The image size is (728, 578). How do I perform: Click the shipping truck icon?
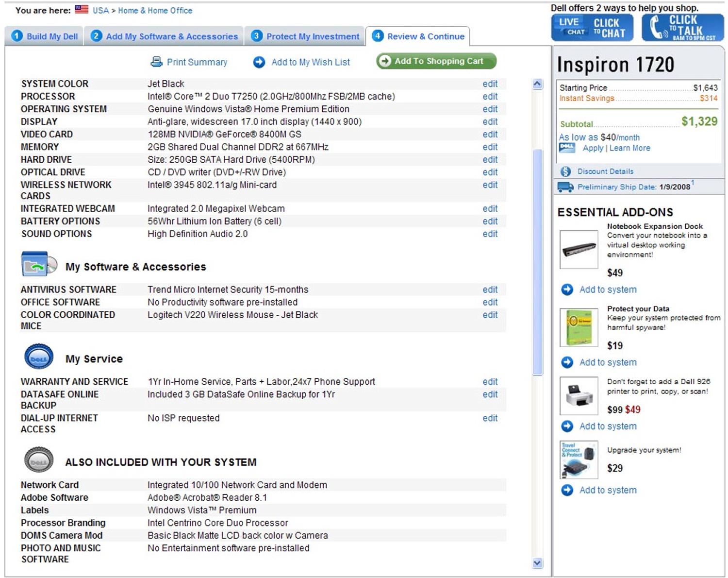pyautogui.click(x=565, y=187)
